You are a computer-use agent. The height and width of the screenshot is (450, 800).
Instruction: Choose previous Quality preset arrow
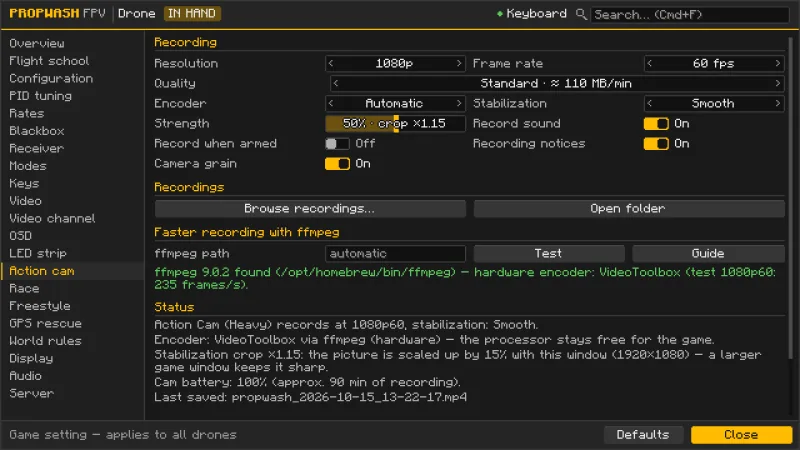[335, 83]
